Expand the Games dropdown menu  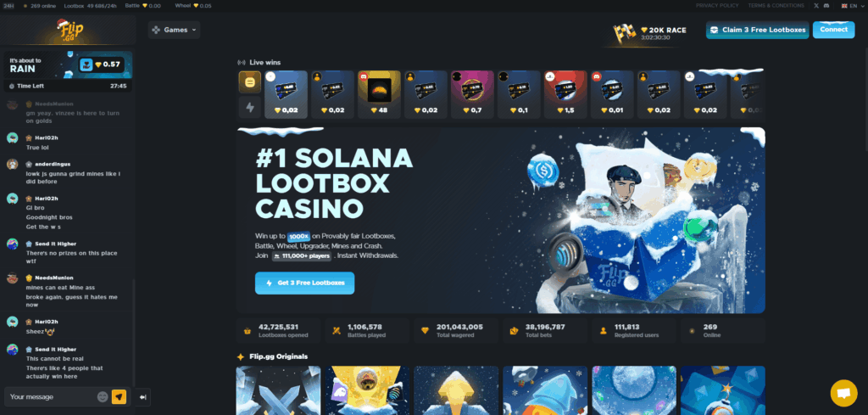[174, 30]
